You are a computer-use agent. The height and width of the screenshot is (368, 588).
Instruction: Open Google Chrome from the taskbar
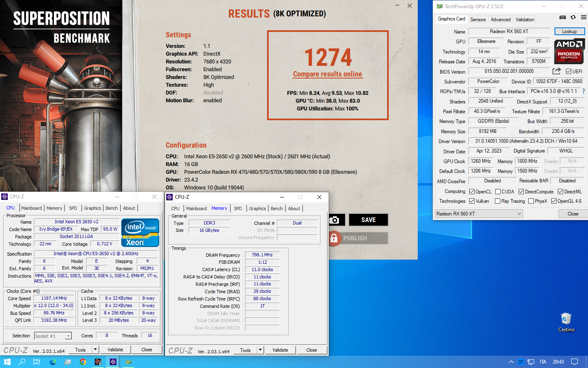pos(83,362)
